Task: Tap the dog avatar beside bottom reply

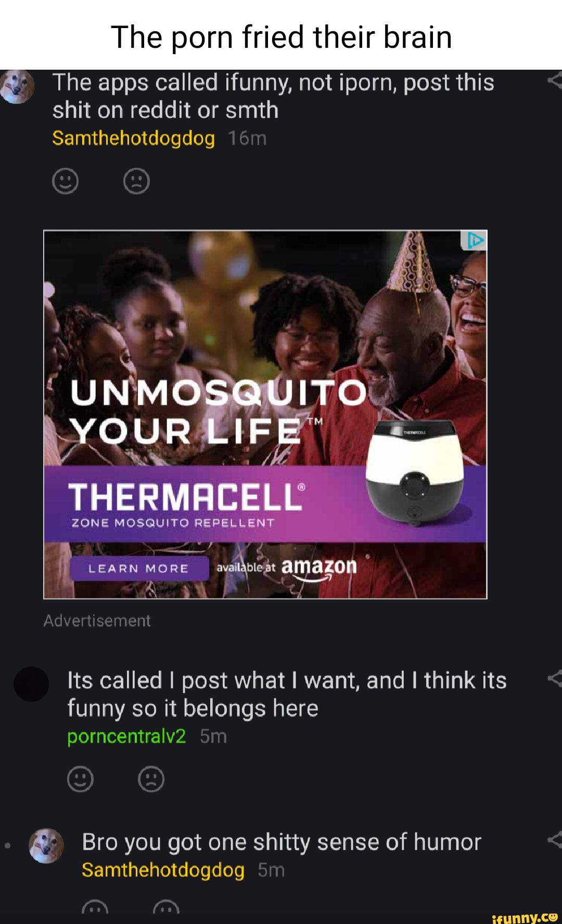Action: point(46,845)
